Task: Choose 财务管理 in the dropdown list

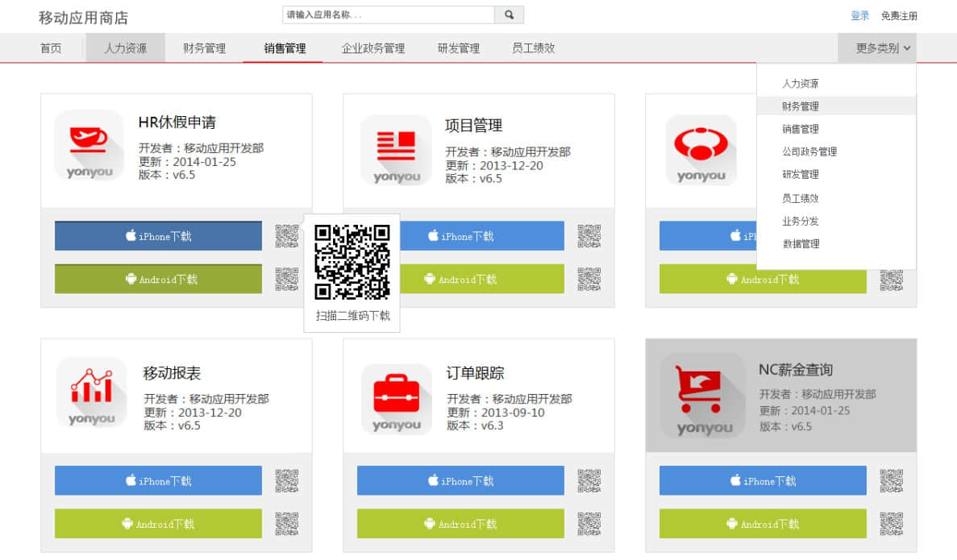Action: pyautogui.click(x=800, y=106)
